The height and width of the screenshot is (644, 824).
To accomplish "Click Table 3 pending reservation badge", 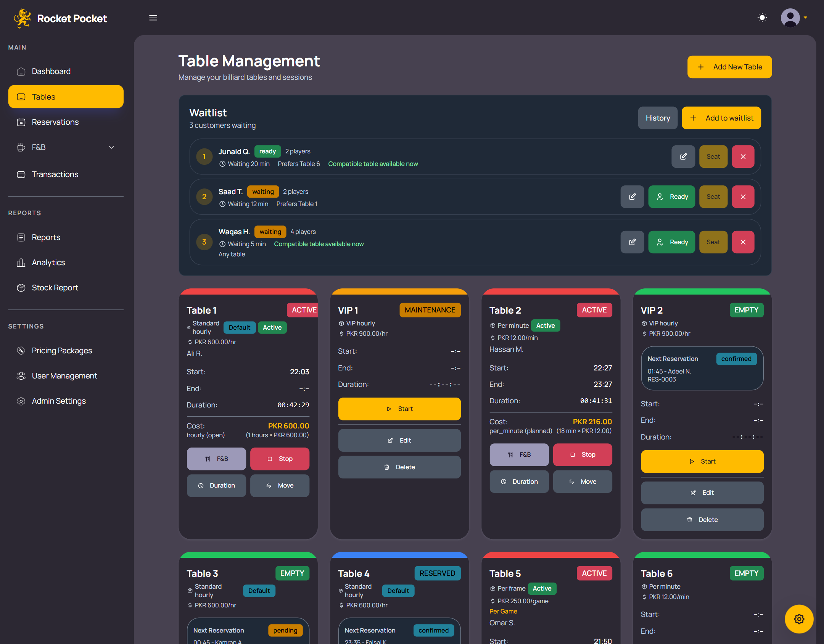I will 285,631.
